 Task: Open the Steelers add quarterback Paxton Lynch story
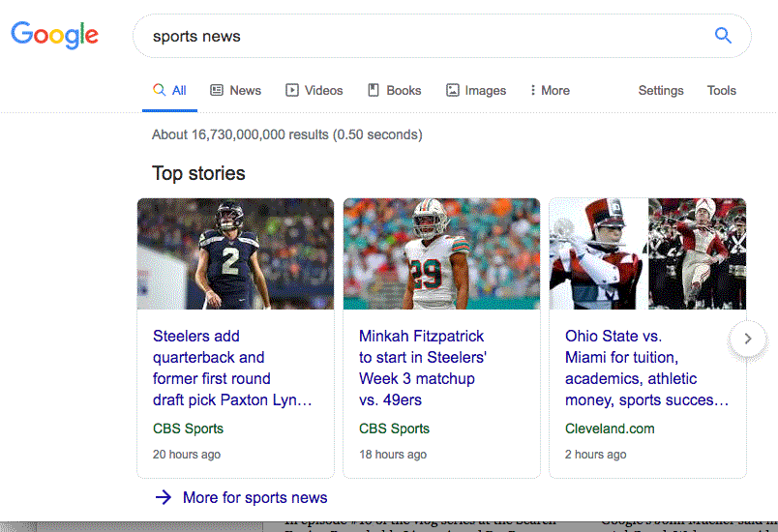tap(232, 368)
